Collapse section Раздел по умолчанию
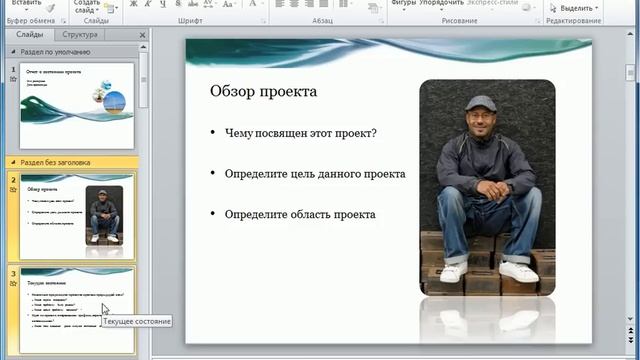This screenshot has width=640, height=360. (13, 52)
